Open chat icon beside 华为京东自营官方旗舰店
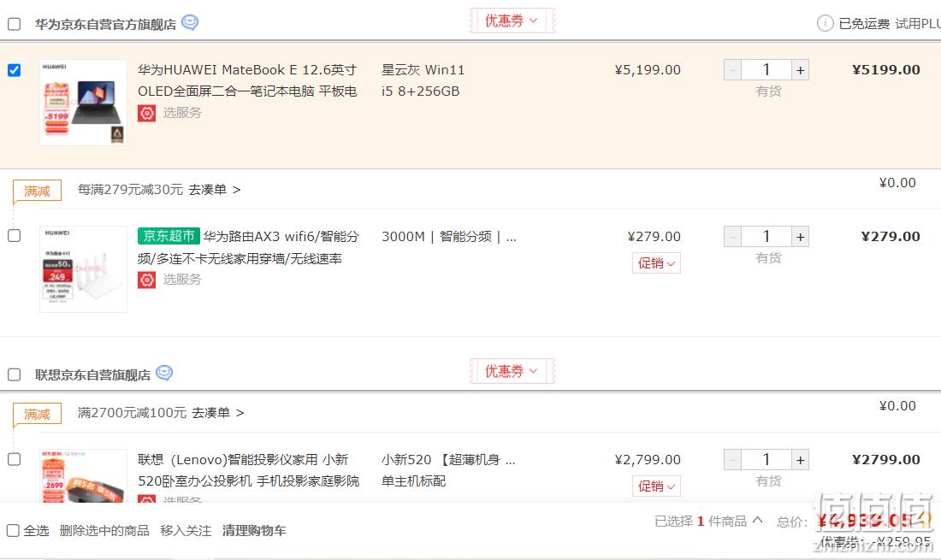941x560 pixels. 190,23
